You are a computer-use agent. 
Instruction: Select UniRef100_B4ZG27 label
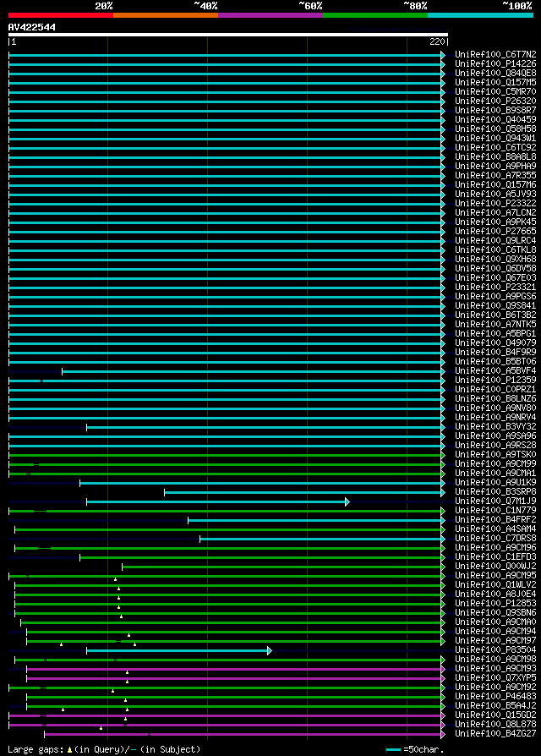point(495,734)
